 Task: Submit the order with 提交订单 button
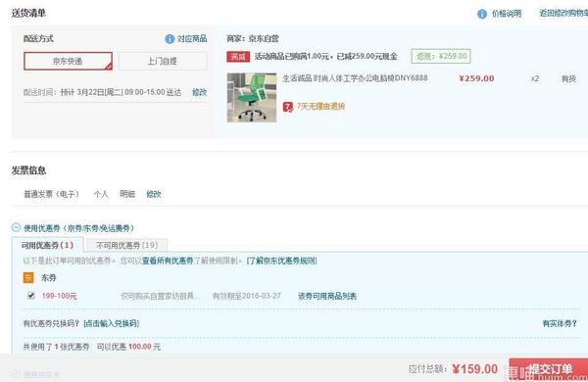(x=548, y=369)
